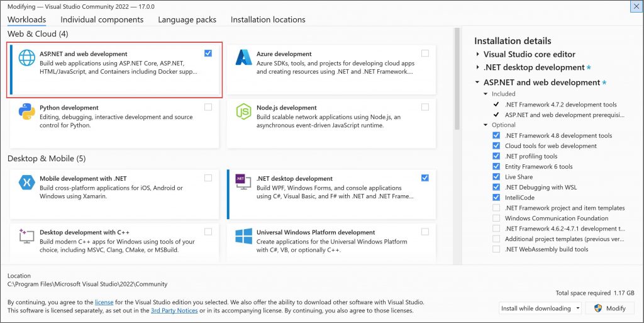Uncheck .NET desktop development workload
This screenshot has height=323, width=644.
coord(425,178)
